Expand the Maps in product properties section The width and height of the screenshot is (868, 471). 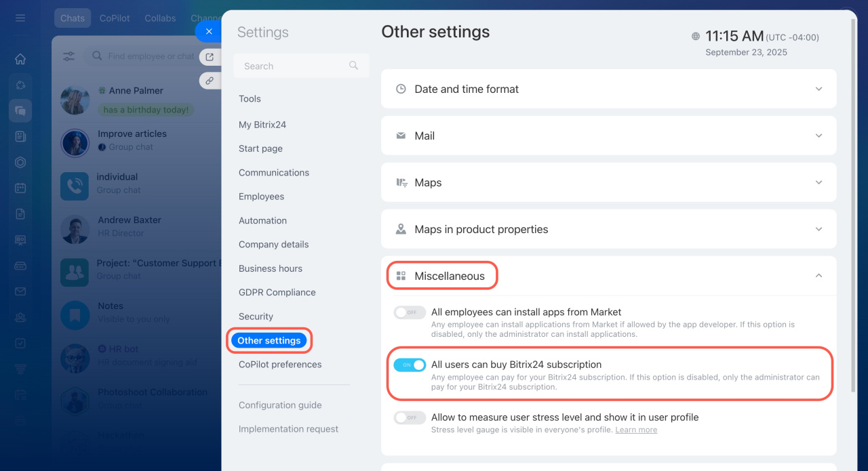click(x=818, y=229)
